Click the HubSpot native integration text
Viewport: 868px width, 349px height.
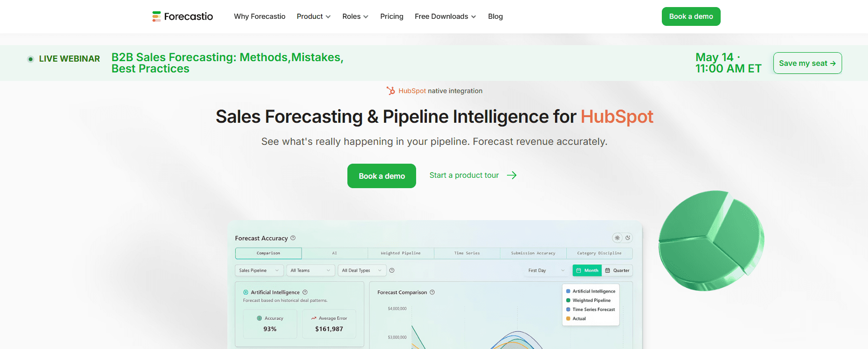441,91
